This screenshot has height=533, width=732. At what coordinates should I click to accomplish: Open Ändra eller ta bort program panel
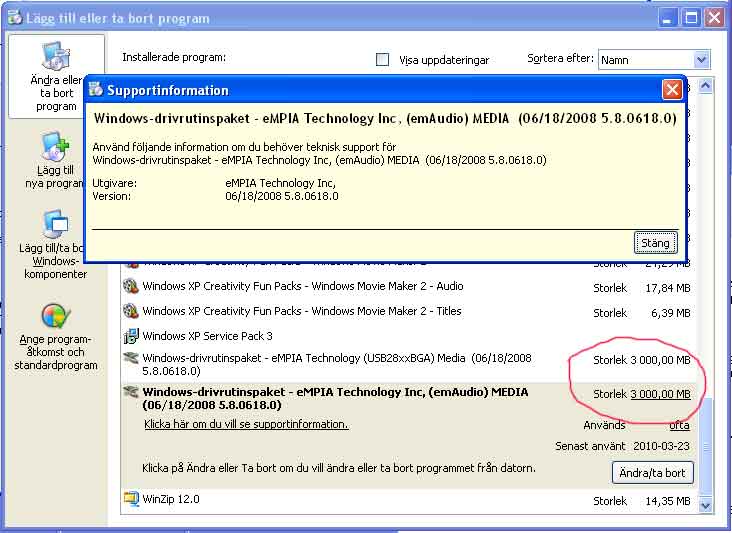pos(56,77)
